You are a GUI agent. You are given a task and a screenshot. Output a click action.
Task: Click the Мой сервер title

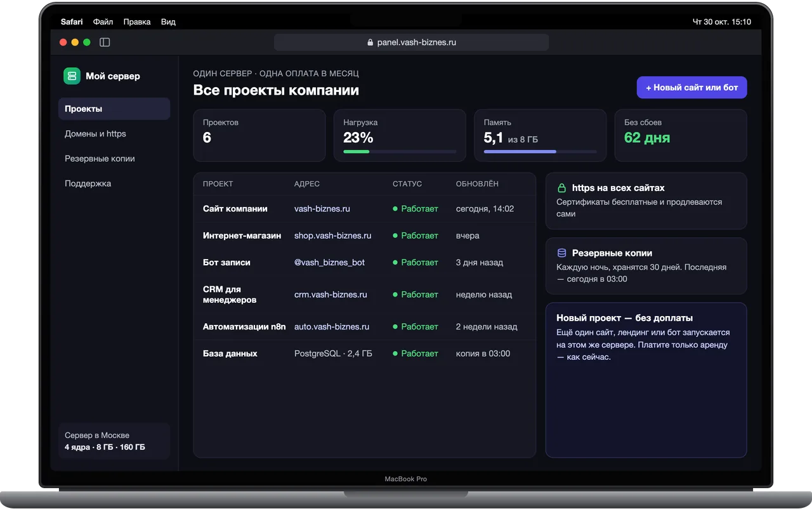click(x=113, y=76)
